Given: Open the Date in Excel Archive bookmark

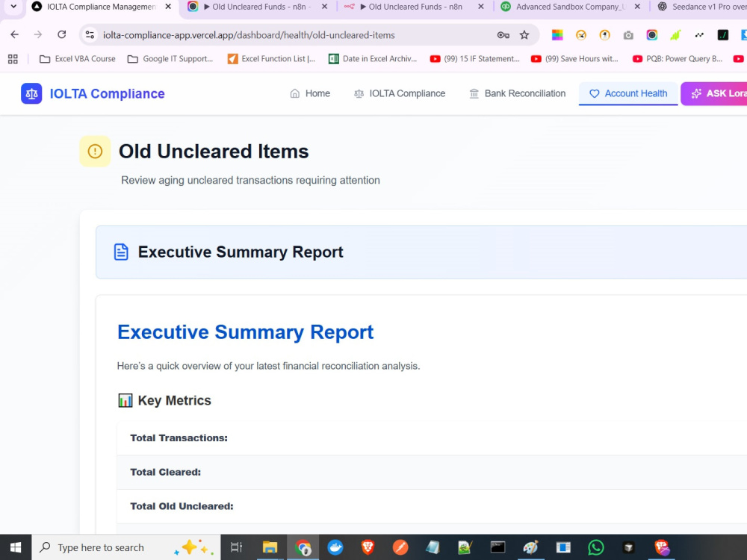Looking at the screenshot, I should click(x=373, y=59).
